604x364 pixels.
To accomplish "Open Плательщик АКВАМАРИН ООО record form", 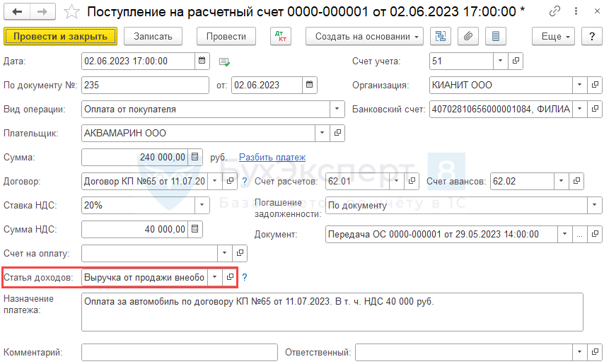I will [337, 133].
